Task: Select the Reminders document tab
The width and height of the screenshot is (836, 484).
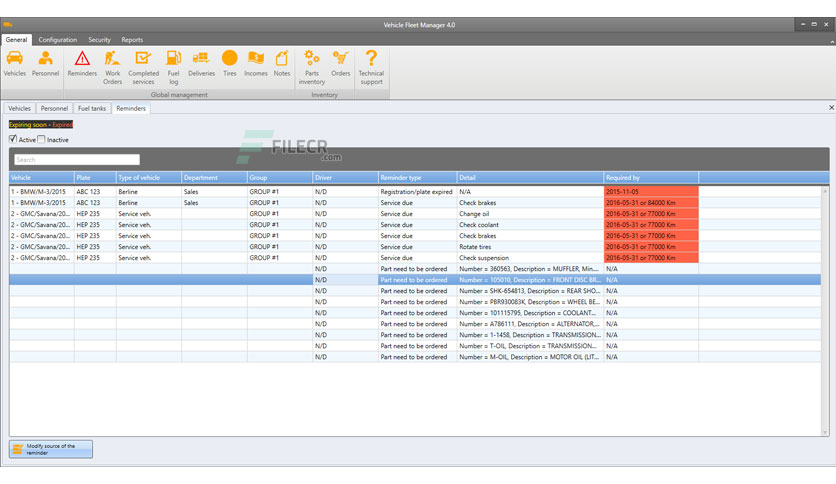Action: 131,108
